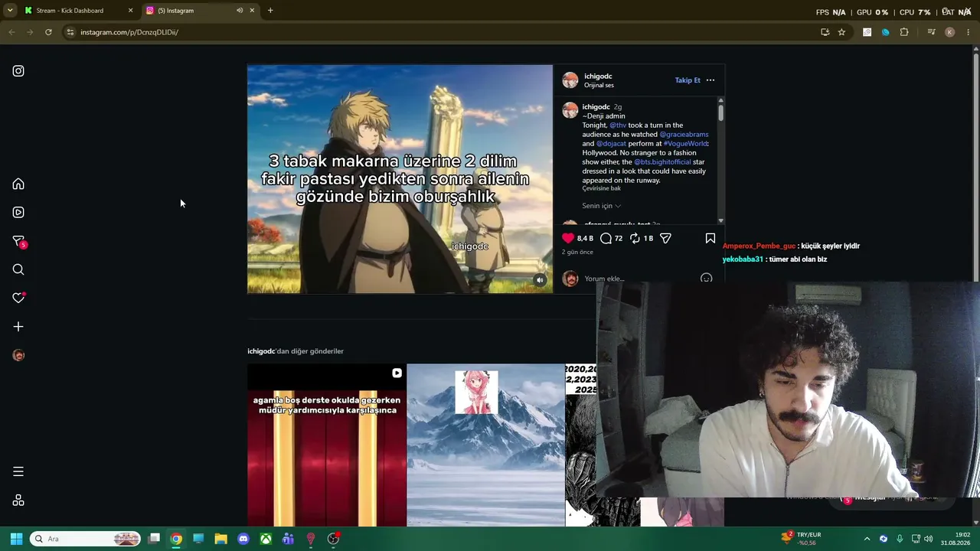Mute or unmute the video sound

click(x=540, y=280)
